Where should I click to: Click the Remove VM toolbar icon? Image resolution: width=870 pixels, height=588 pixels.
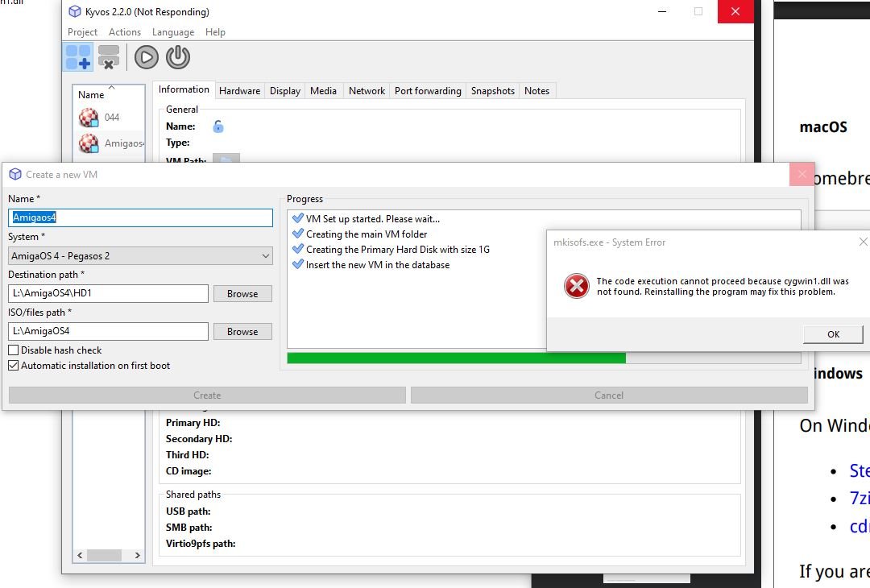109,57
